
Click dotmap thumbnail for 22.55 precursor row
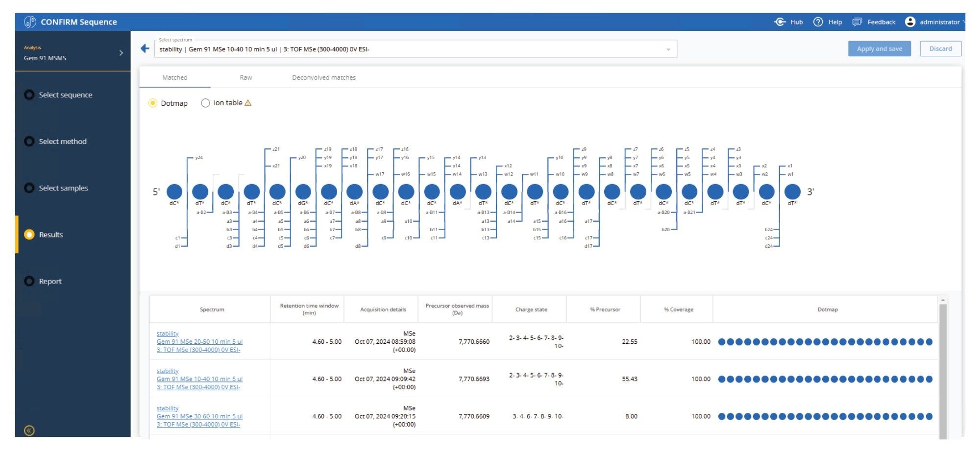pyautogui.click(x=825, y=342)
